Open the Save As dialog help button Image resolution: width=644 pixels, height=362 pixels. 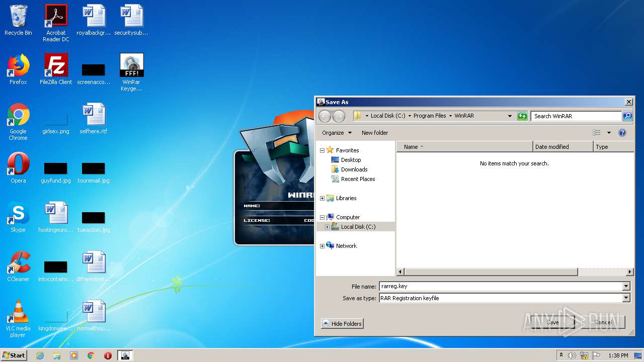point(622,133)
